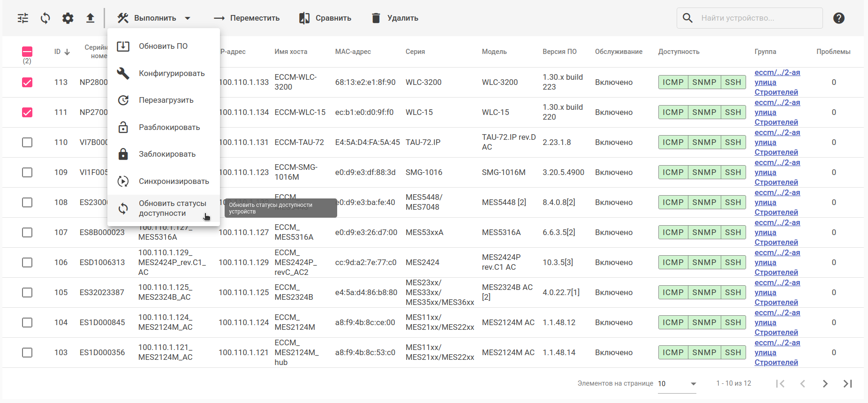Viewport: 868px width, 403px height.
Task: Uncheck the checkbox for device 113
Action: pyautogui.click(x=27, y=83)
